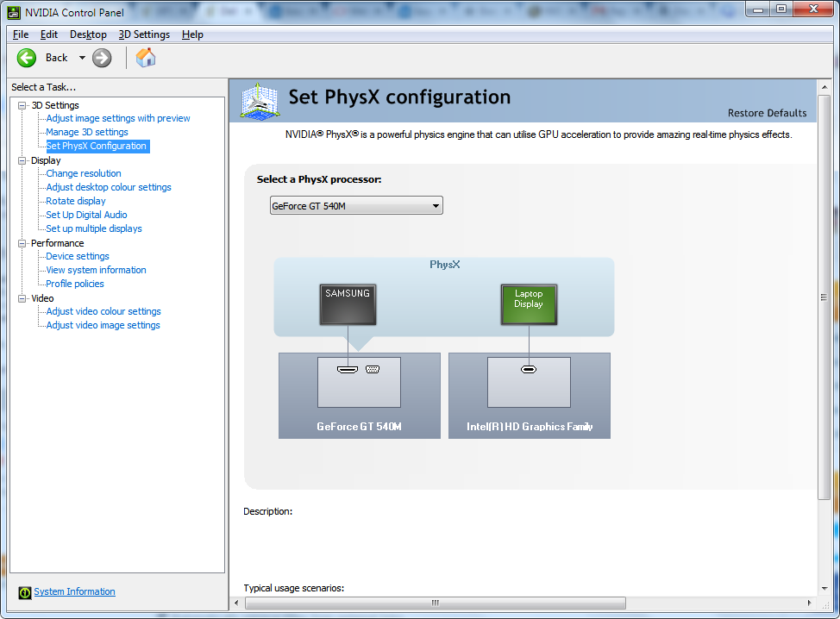Viewport: 840px width, 619px height.
Task: Collapse the Video tree node
Action: [22, 298]
